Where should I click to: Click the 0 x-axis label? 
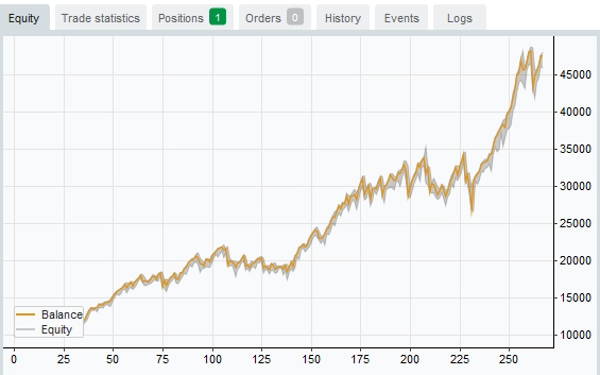pyautogui.click(x=14, y=360)
